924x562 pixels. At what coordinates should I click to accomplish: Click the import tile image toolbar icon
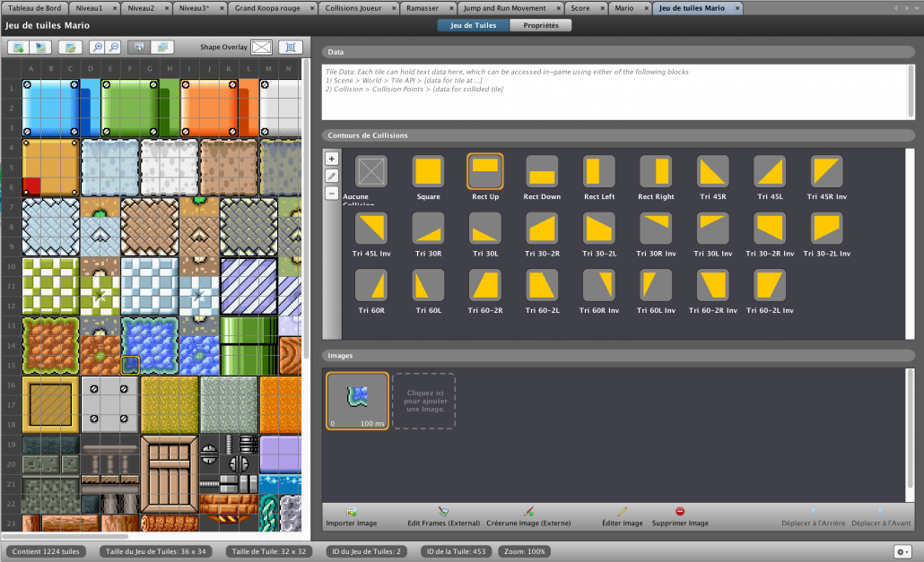[40, 48]
